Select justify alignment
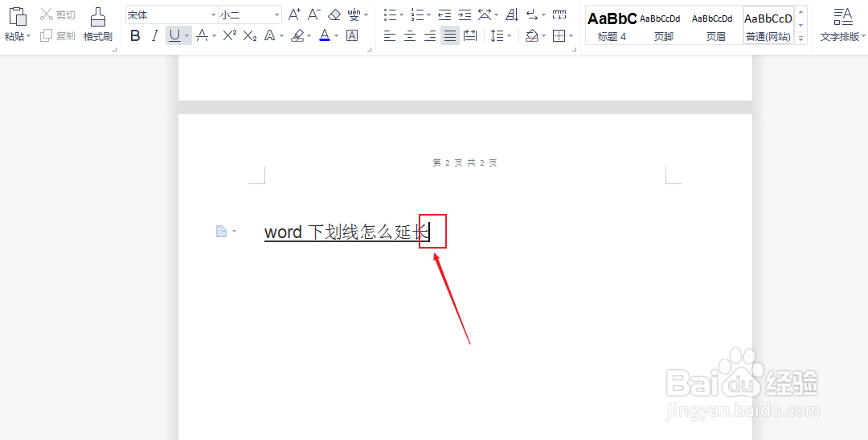Viewport: 868px width, 440px height. [x=450, y=36]
